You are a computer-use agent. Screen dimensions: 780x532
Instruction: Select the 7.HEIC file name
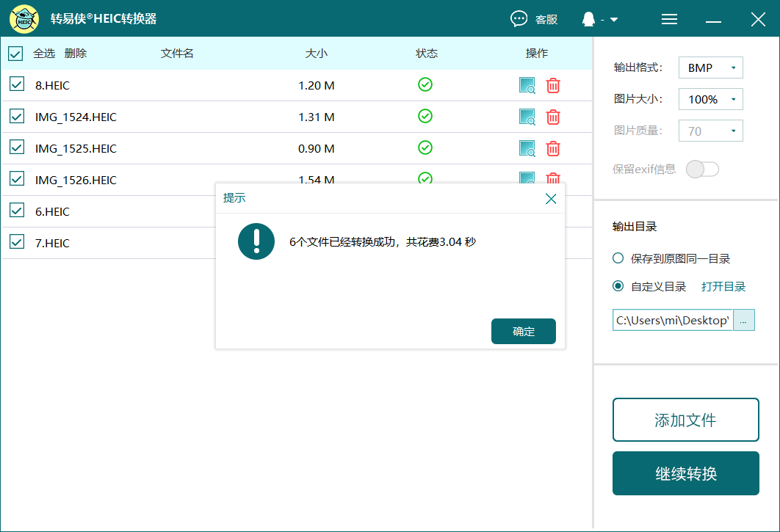click(x=52, y=243)
